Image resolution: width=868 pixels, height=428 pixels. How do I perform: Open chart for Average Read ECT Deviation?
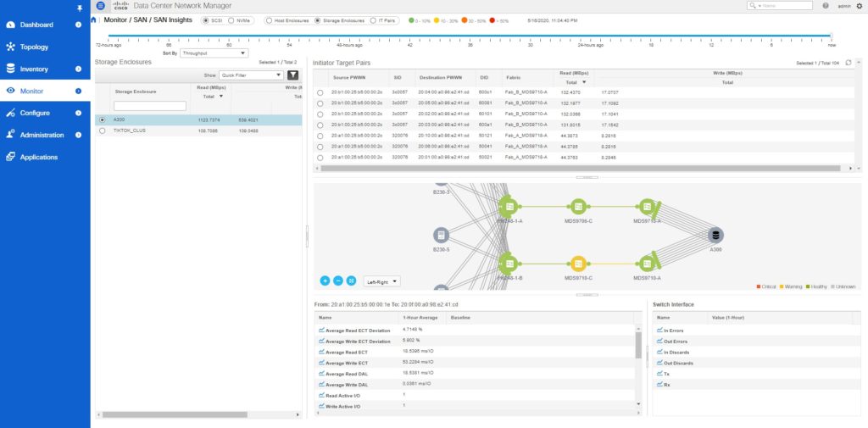321,331
